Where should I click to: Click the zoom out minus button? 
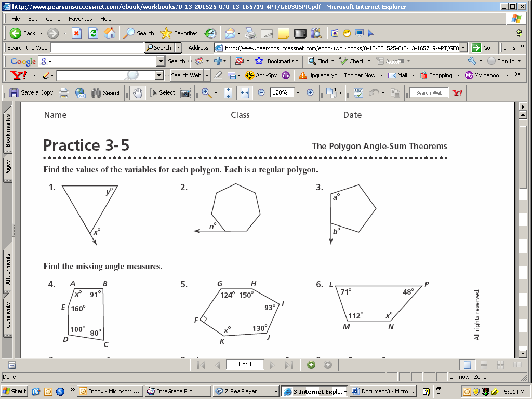(261, 93)
